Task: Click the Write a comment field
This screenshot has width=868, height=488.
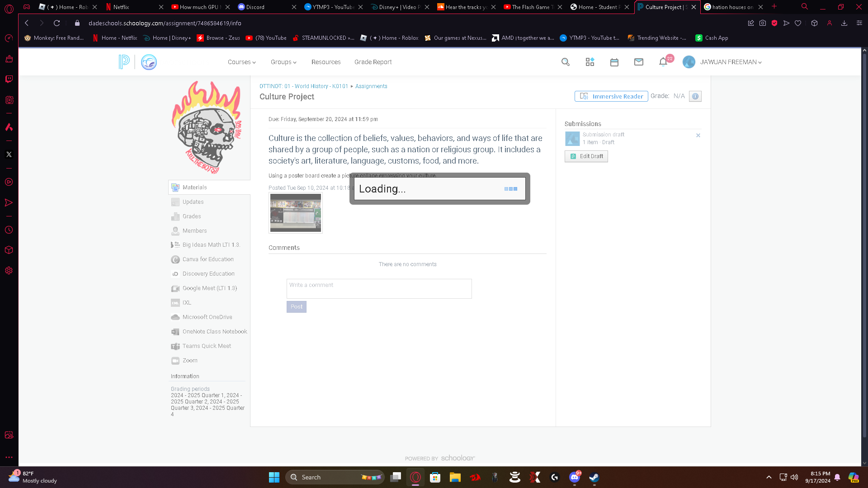Action: coord(379,288)
